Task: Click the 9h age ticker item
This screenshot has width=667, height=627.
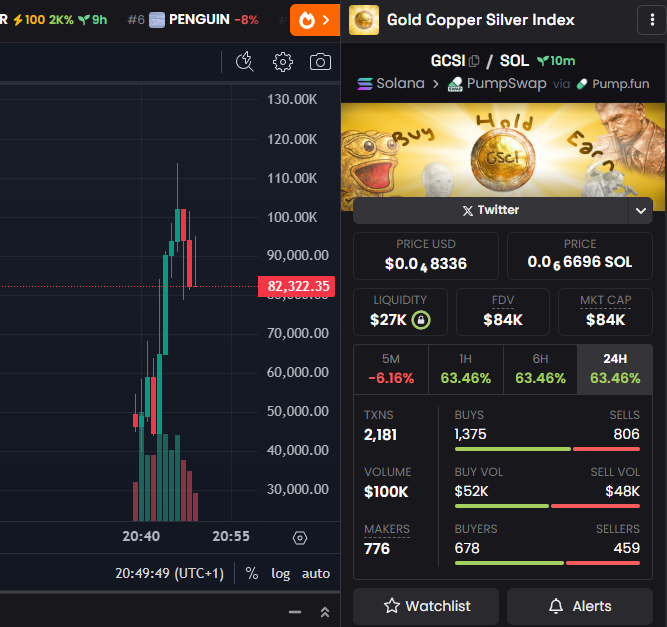Action: (93, 20)
